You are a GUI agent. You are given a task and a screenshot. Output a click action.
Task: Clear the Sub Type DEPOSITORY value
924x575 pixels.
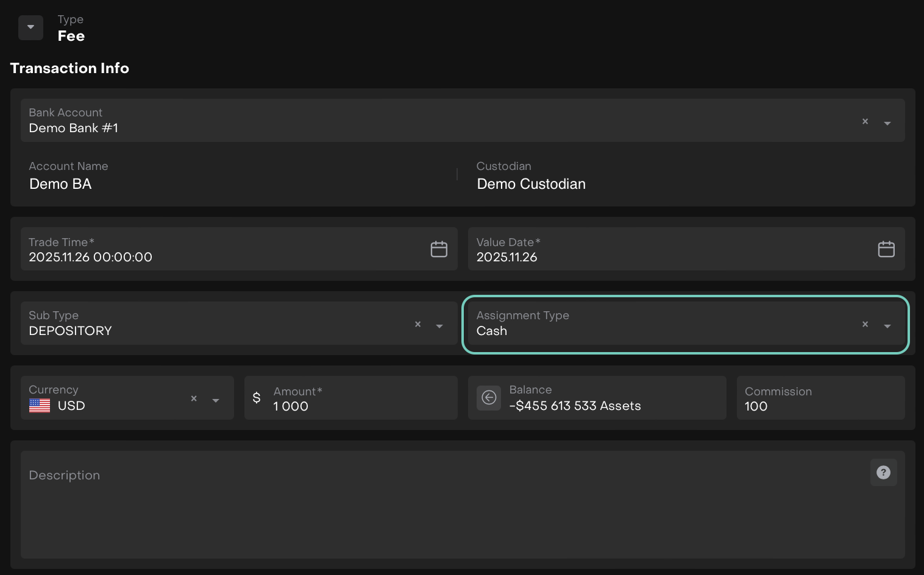[x=418, y=325]
